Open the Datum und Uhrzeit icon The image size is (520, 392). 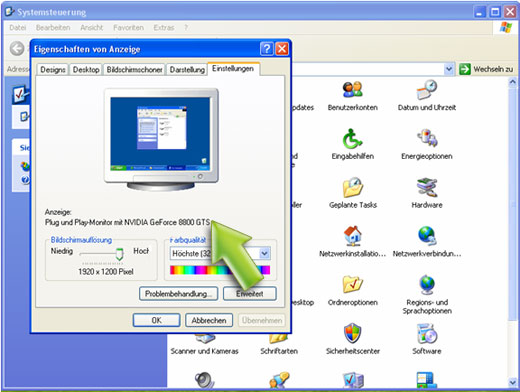pyautogui.click(x=427, y=89)
